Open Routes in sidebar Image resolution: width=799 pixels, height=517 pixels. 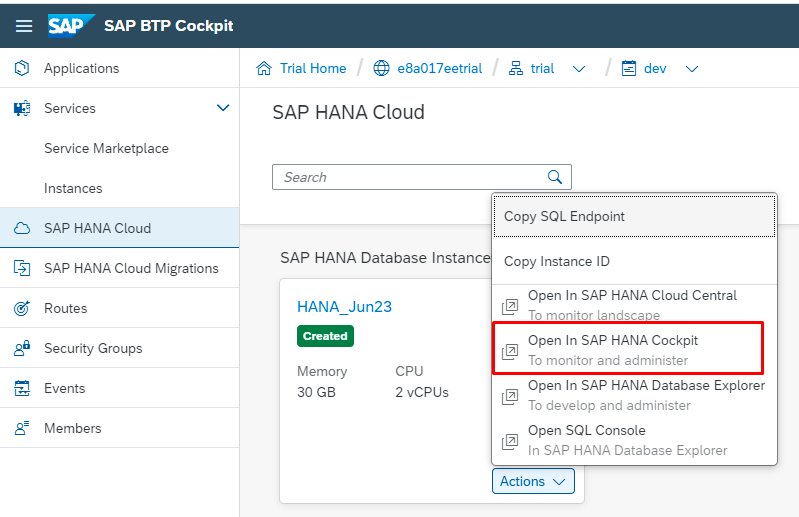coord(119,308)
